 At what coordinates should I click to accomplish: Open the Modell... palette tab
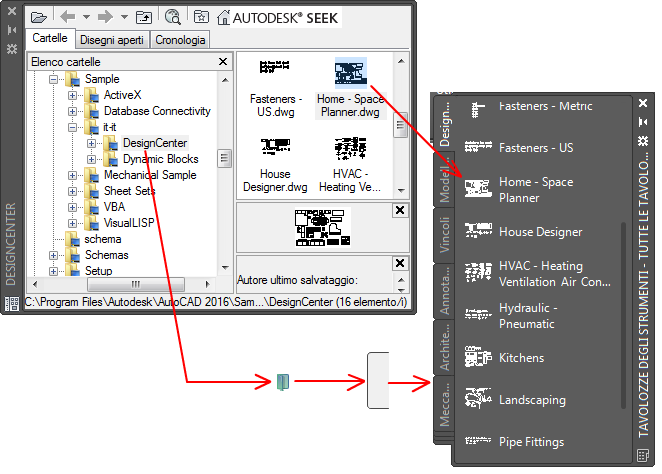(445, 179)
